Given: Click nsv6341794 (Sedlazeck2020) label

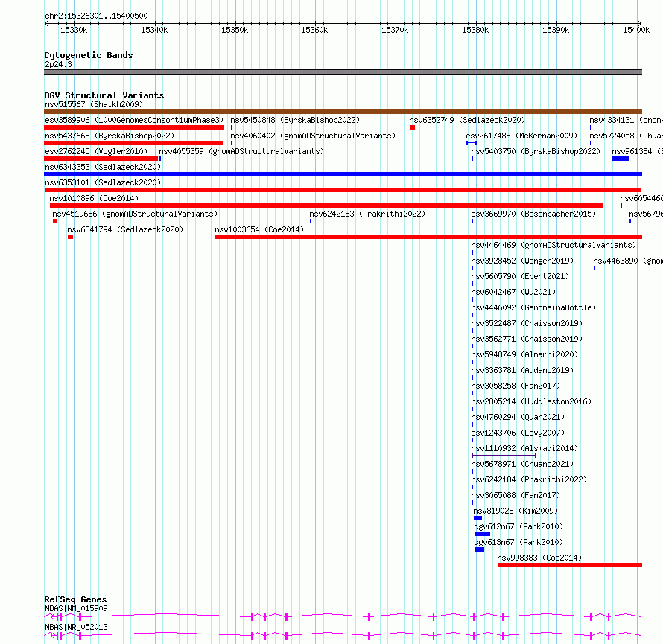Looking at the screenshot, I should click(125, 229).
